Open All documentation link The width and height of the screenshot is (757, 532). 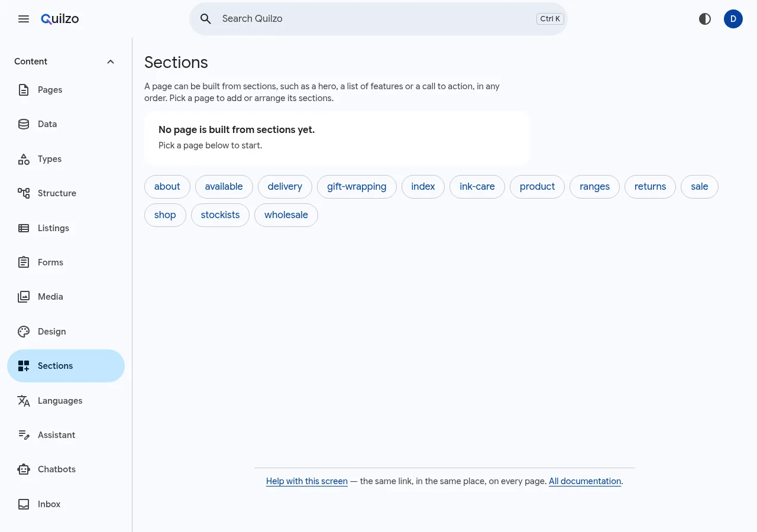pos(585,481)
